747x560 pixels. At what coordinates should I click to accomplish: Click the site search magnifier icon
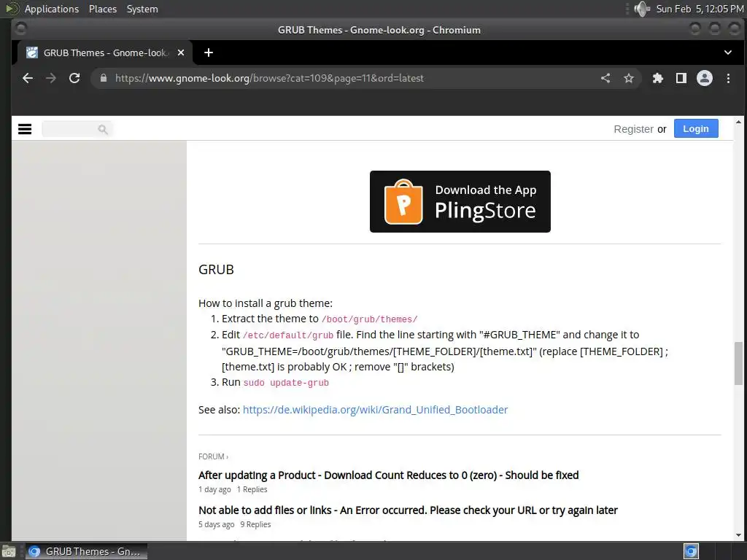[102, 129]
